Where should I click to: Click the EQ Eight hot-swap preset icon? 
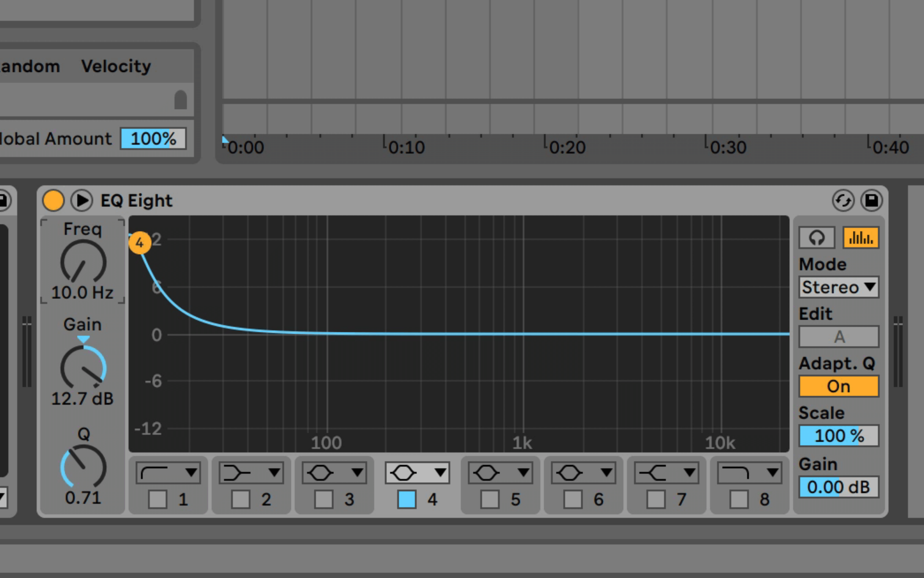pyautogui.click(x=843, y=200)
